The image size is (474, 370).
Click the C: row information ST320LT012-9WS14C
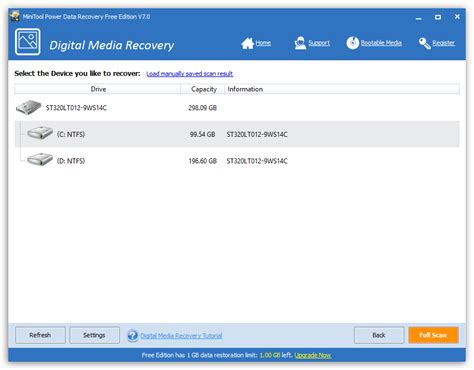[x=257, y=134]
